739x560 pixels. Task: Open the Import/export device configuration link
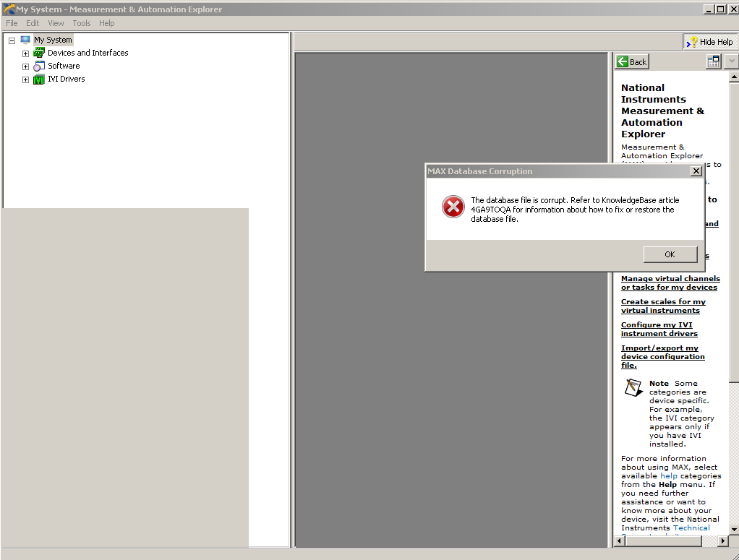coord(662,356)
